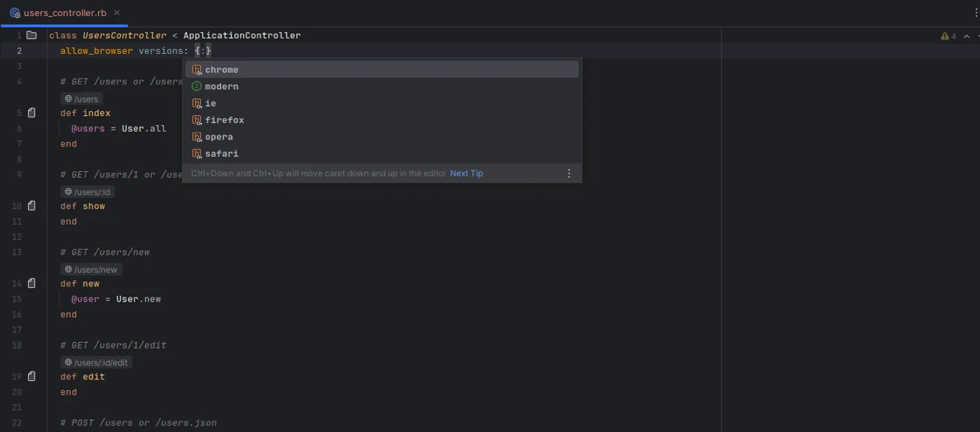980x432 pixels.
Task: Choose ie from completion list
Action: coord(382,103)
